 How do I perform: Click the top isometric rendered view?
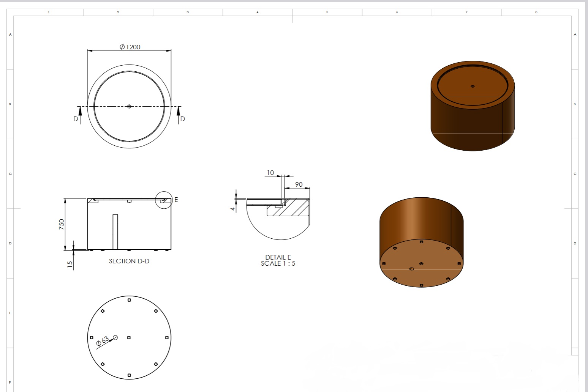[x=473, y=105]
